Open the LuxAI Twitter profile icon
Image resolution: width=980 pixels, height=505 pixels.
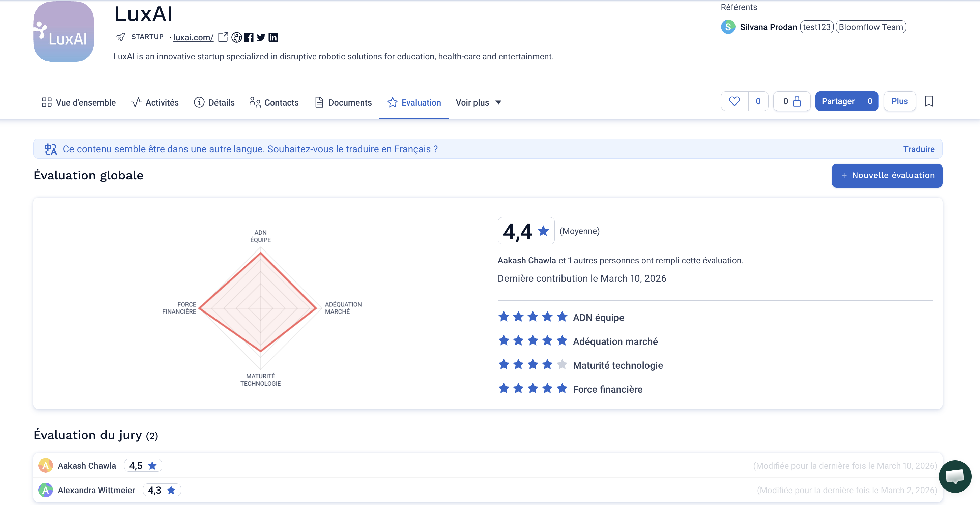pos(261,37)
